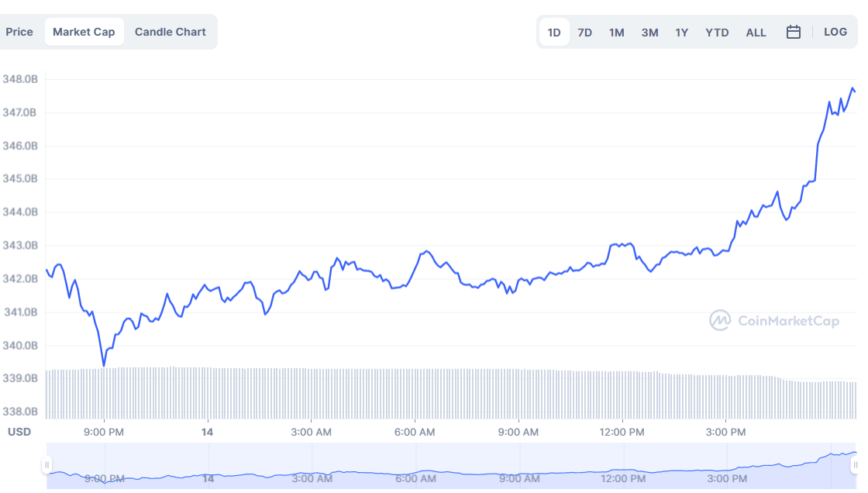Screen dimensions: 868x493
Task: Select the Market Cap tab
Action: click(x=84, y=32)
